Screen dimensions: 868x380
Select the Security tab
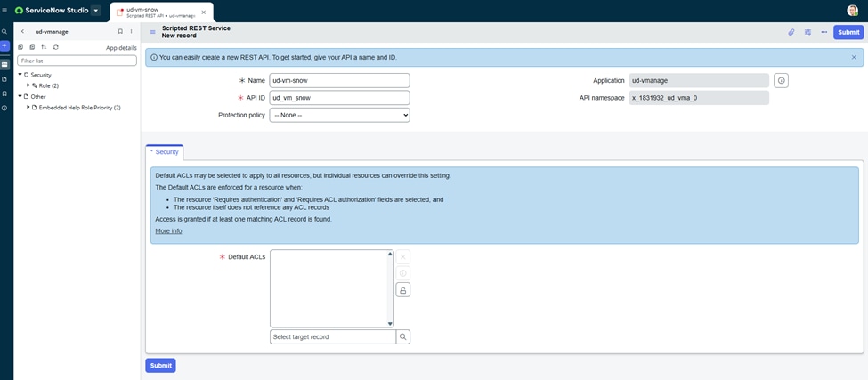[165, 151]
